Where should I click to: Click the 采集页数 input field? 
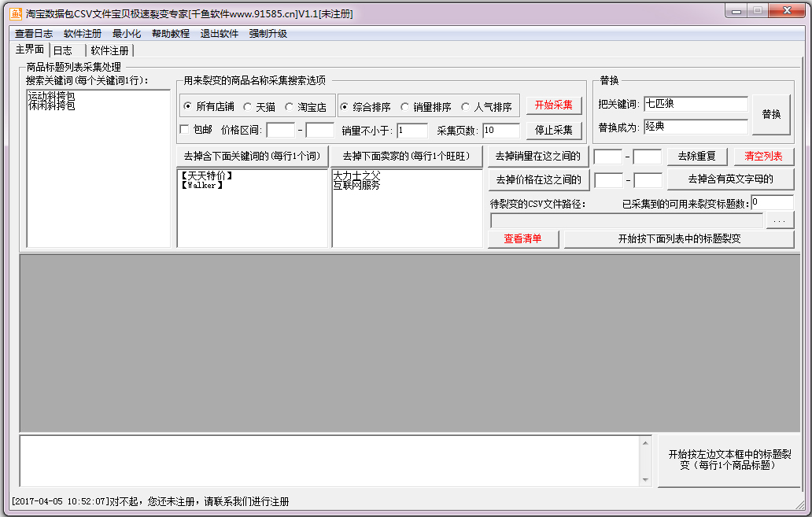coord(500,131)
